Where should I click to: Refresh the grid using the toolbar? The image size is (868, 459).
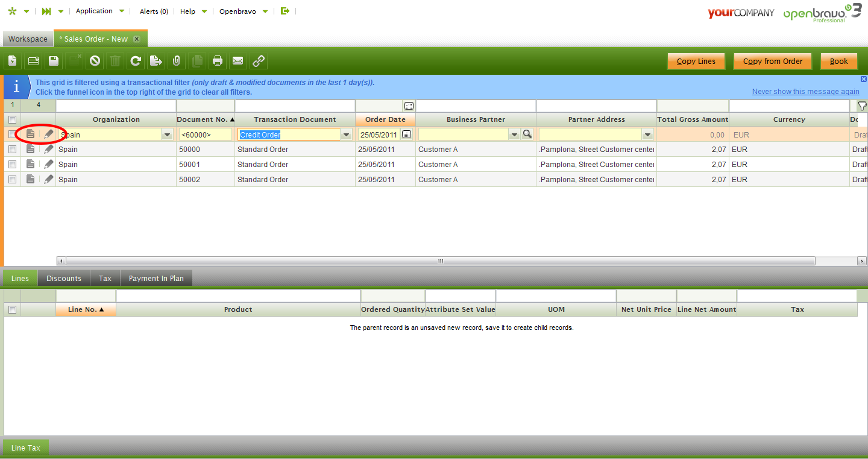pos(136,61)
